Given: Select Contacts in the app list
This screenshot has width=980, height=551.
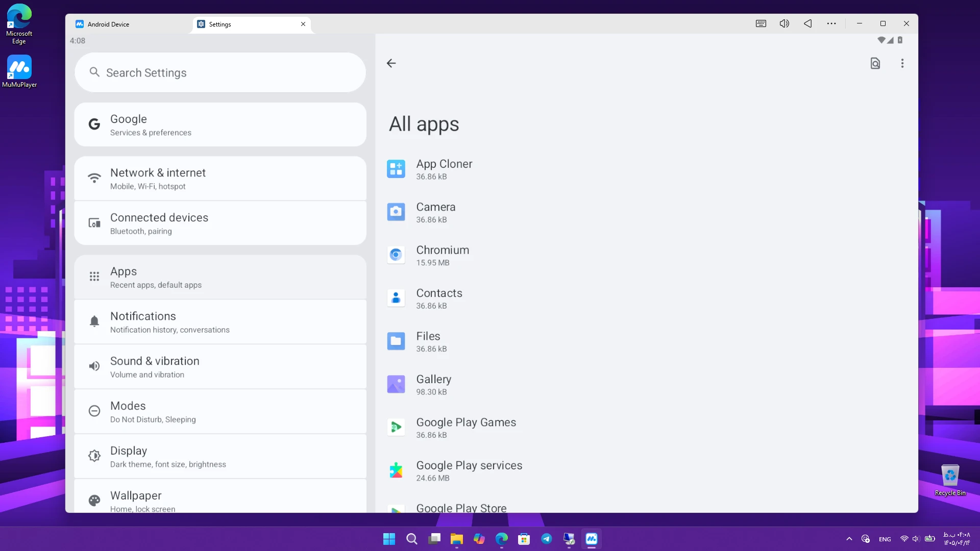Looking at the screenshot, I should tap(646, 298).
